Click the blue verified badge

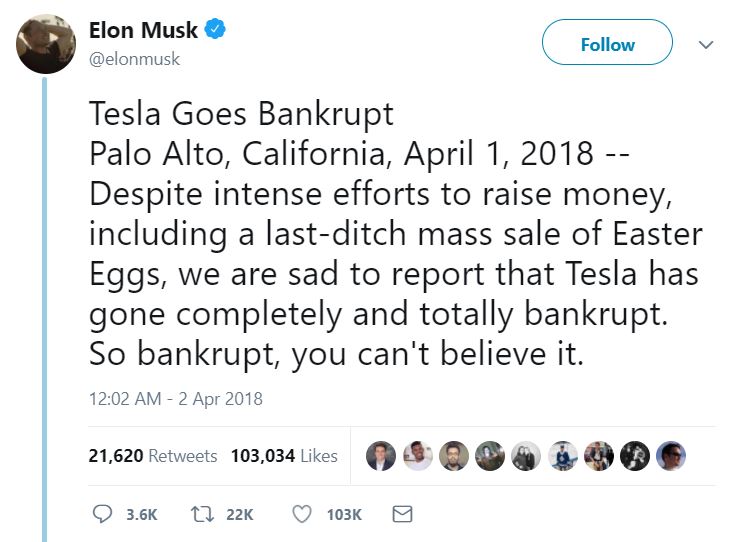coord(215,29)
